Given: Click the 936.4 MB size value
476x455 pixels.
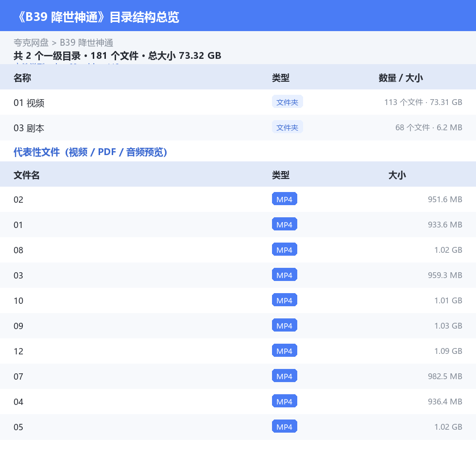Looking at the screenshot, I should 445,401.
